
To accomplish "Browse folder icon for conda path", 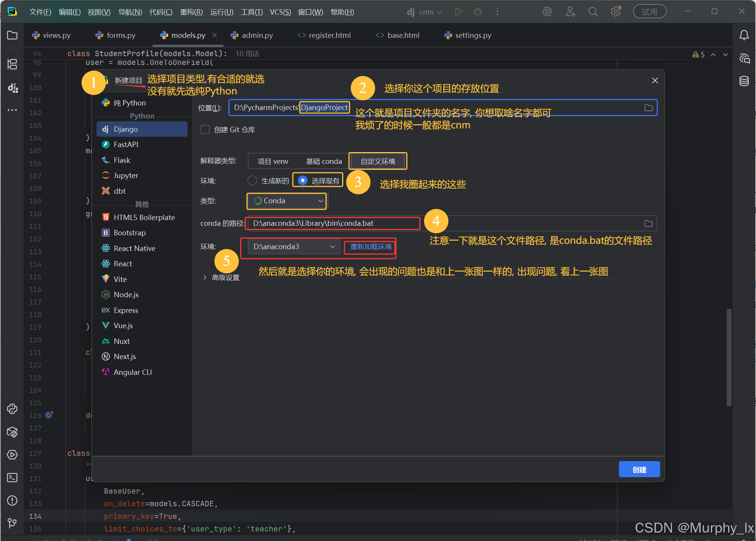I will pos(648,224).
